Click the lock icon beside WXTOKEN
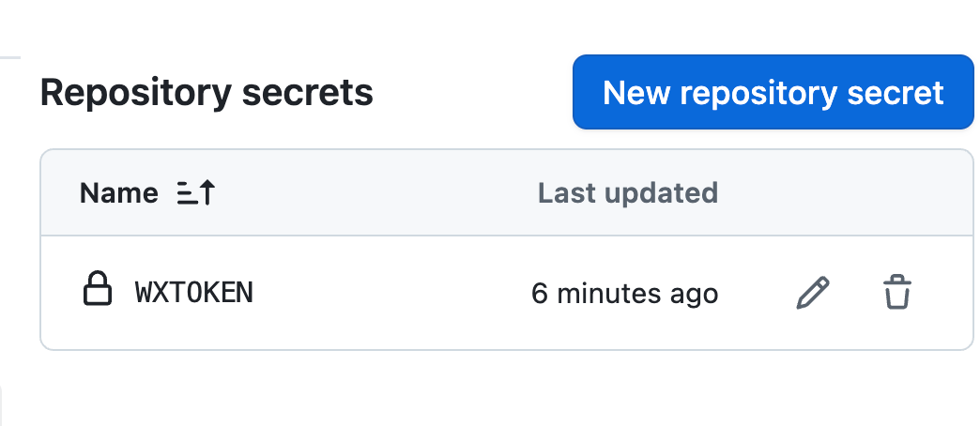The width and height of the screenshot is (980, 426). pos(98,291)
